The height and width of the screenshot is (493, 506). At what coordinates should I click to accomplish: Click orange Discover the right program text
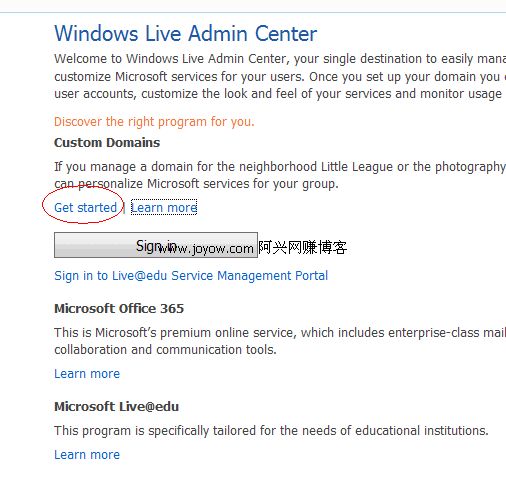tap(154, 122)
